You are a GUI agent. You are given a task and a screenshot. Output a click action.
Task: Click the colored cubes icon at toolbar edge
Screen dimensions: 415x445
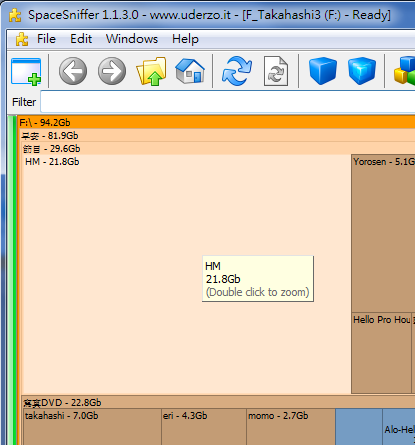[x=405, y=71]
